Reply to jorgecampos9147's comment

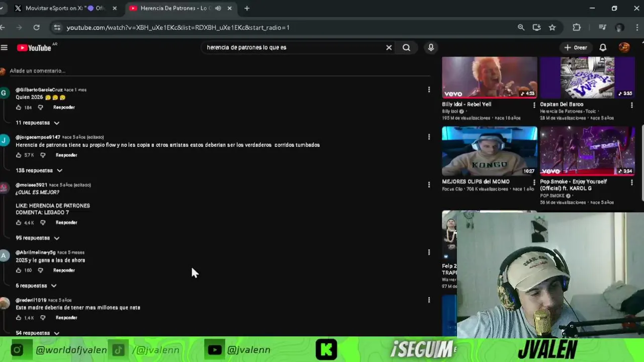(x=66, y=155)
